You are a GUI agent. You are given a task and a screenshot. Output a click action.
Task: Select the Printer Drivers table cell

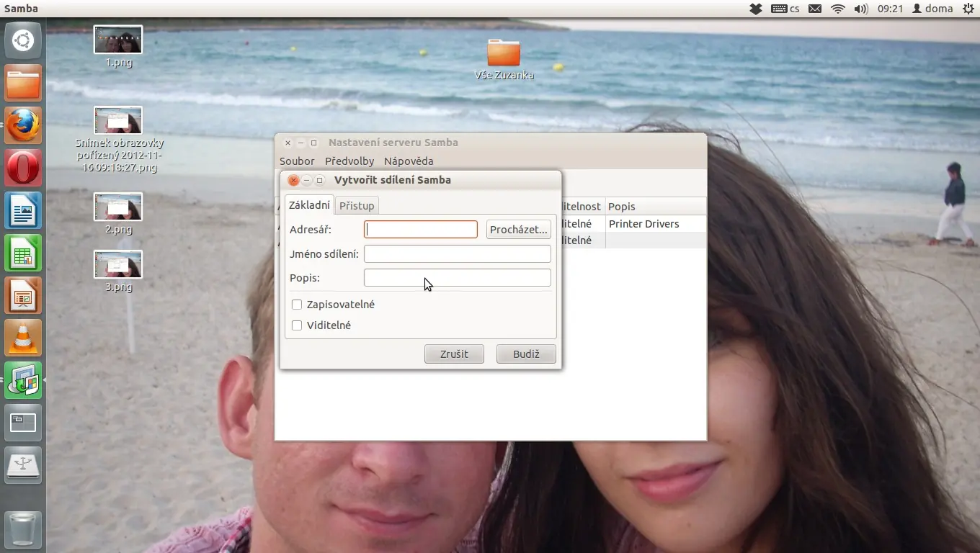(x=656, y=224)
